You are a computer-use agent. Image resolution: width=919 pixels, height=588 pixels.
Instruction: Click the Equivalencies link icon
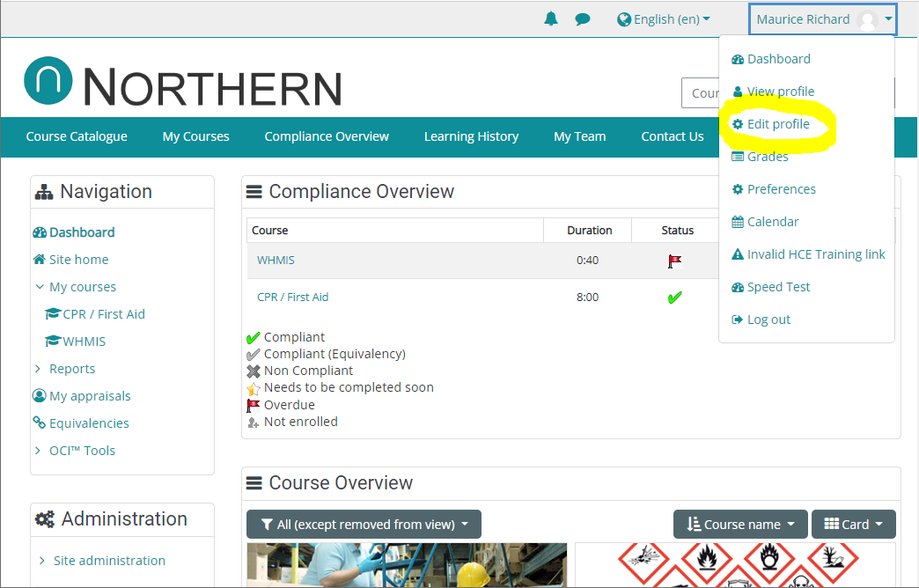pyautogui.click(x=40, y=423)
